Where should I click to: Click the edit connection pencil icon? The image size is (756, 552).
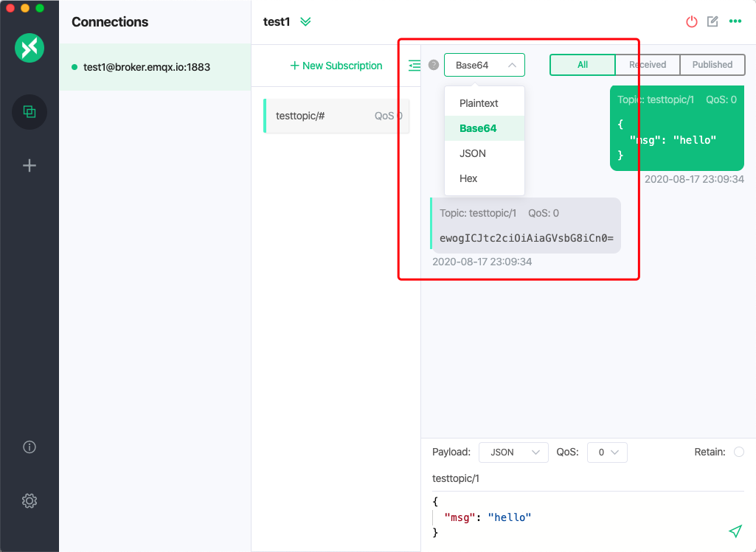pos(712,21)
